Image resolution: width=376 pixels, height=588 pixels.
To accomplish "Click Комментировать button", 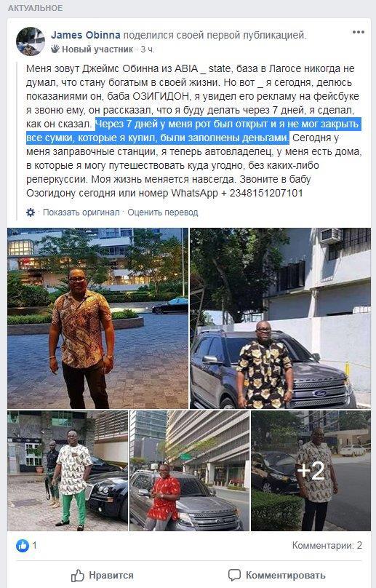I will pyautogui.click(x=276, y=575).
